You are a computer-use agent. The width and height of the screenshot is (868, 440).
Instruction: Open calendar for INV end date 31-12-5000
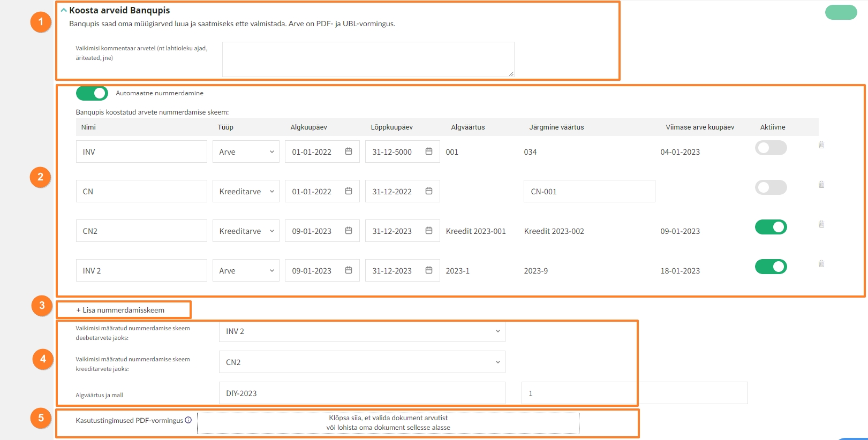429,151
